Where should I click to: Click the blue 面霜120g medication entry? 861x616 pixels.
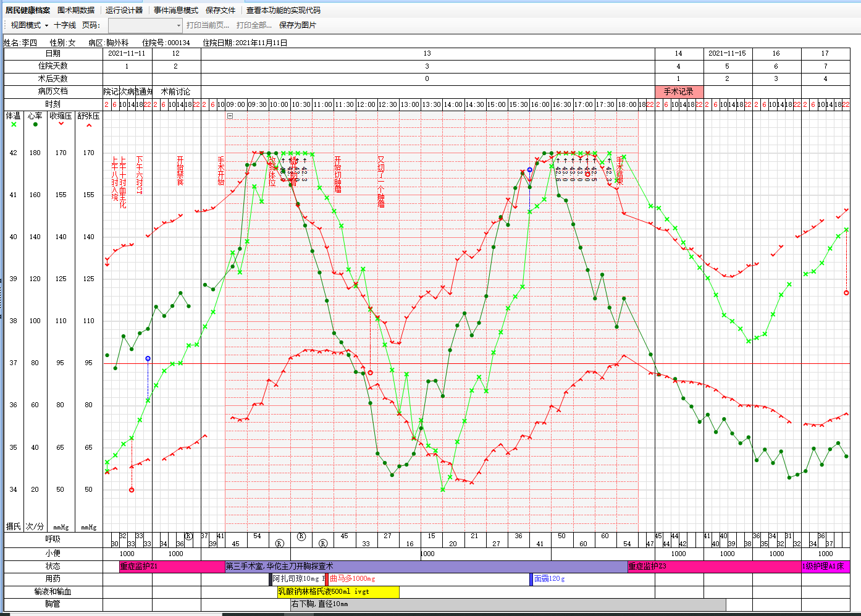click(548, 579)
